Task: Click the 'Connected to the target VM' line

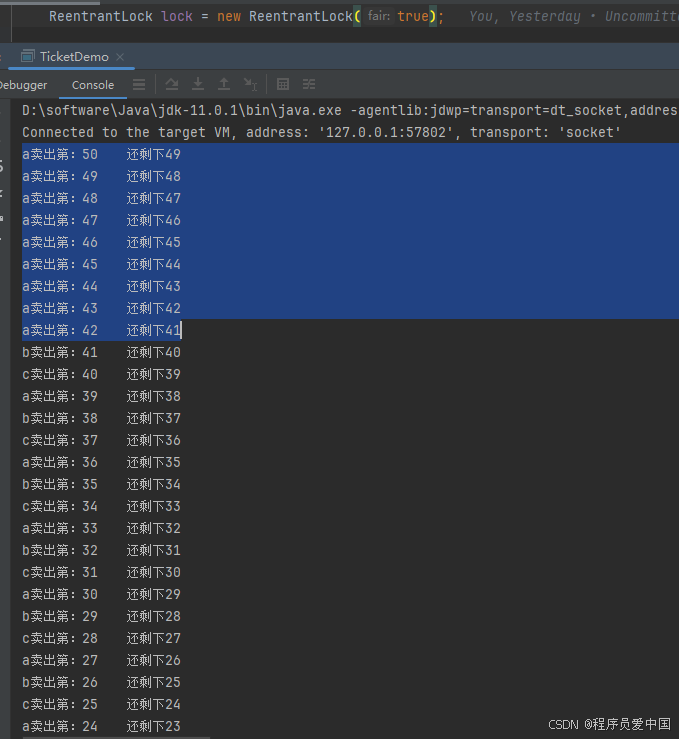Action: click(x=321, y=132)
